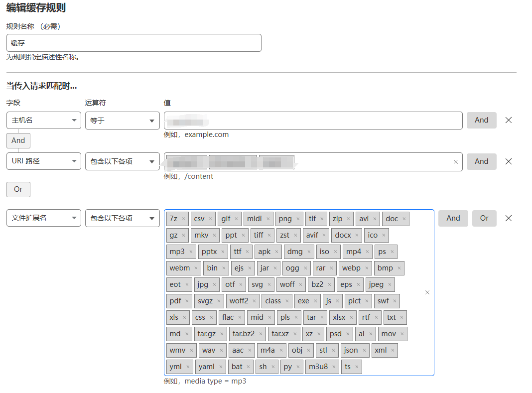Remove the mp4 extension tag

[x=367, y=252]
